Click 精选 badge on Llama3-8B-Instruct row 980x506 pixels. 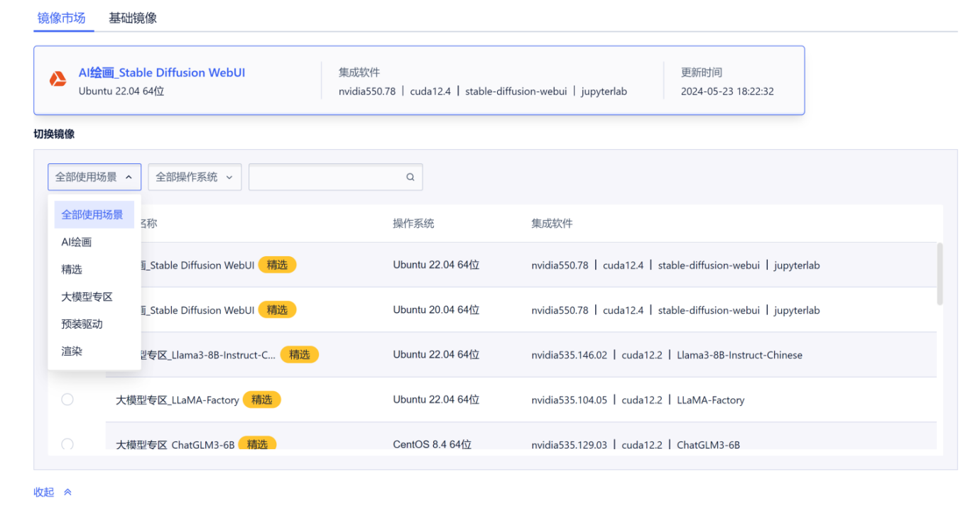click(x=300, y=354)
